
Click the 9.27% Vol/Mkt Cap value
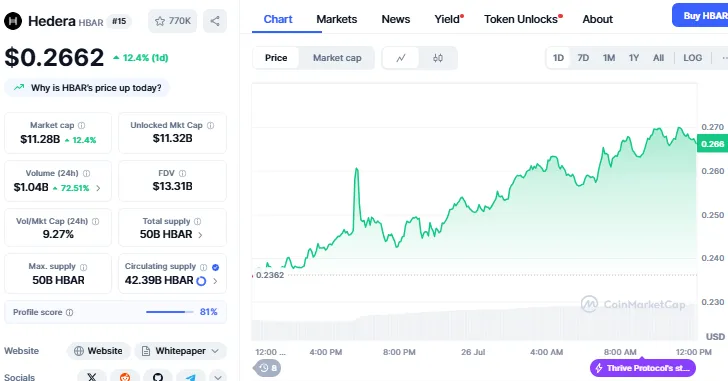pyautogui.click(x=58, y=234)
